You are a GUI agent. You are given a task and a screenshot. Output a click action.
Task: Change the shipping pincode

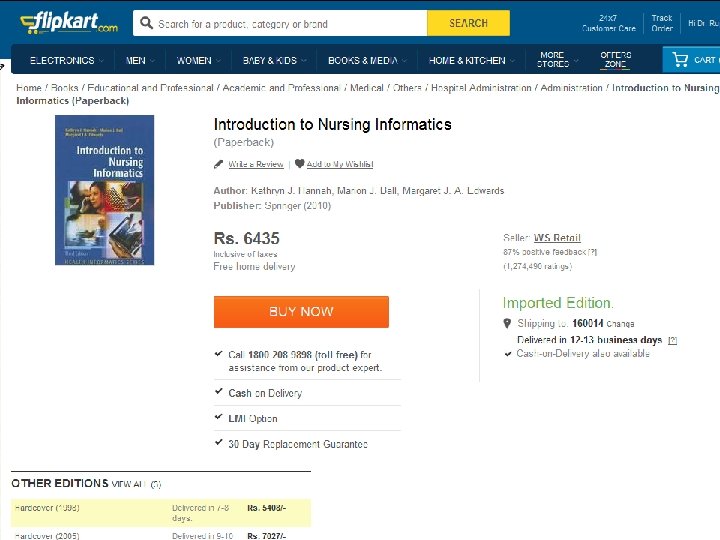point(620,324)
